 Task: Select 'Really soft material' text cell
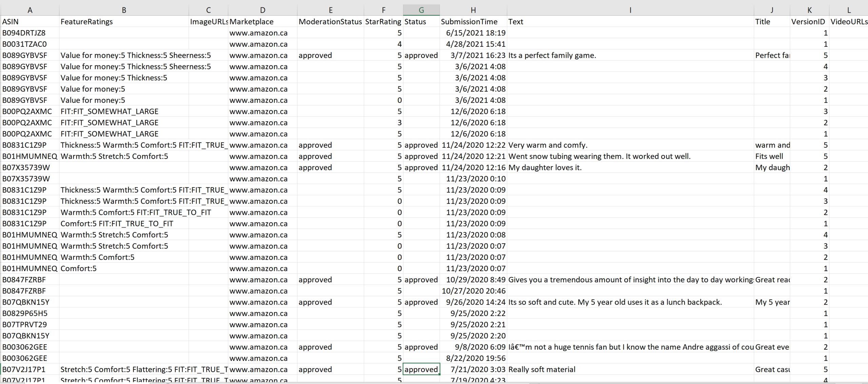pyautogui.click(x=630, y=369)
